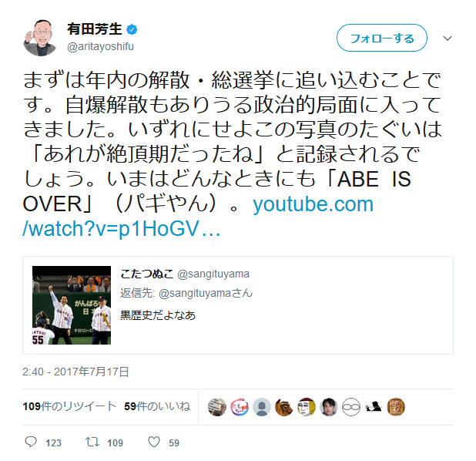Click the gray default user avatar

(262, 407)
